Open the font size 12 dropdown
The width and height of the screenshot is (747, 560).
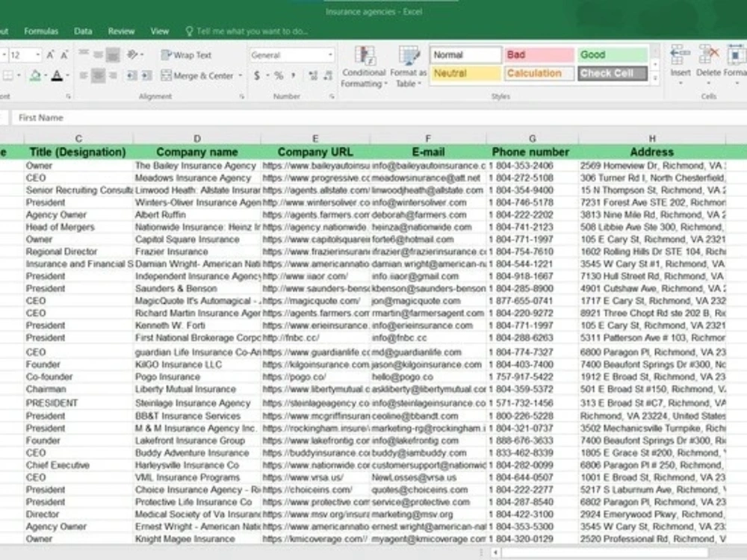click(x=37, y=55)
